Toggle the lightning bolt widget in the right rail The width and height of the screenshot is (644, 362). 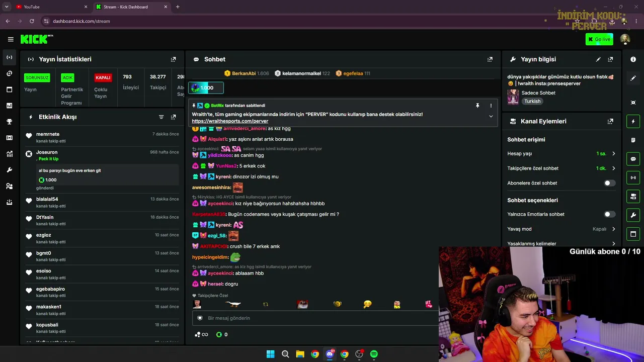[x=633, y=121]
